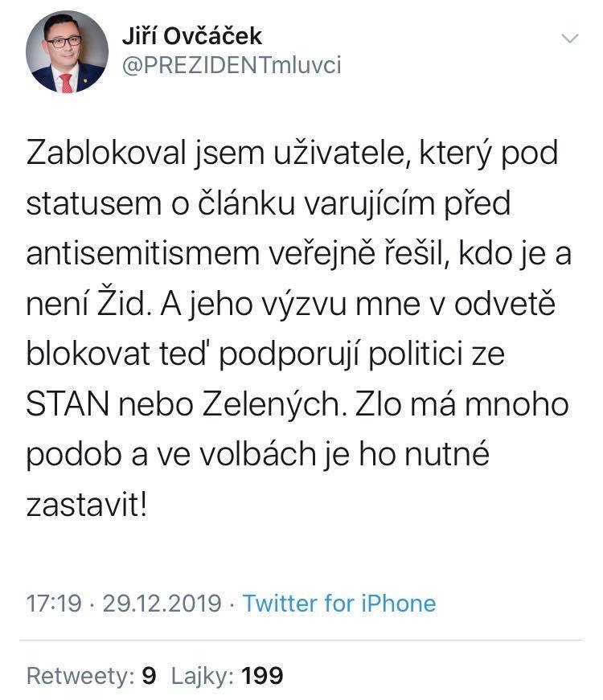View the 17:19 tweet timestamp
Image resolution: width=603 pixels, height=700 pixels.
54,603
